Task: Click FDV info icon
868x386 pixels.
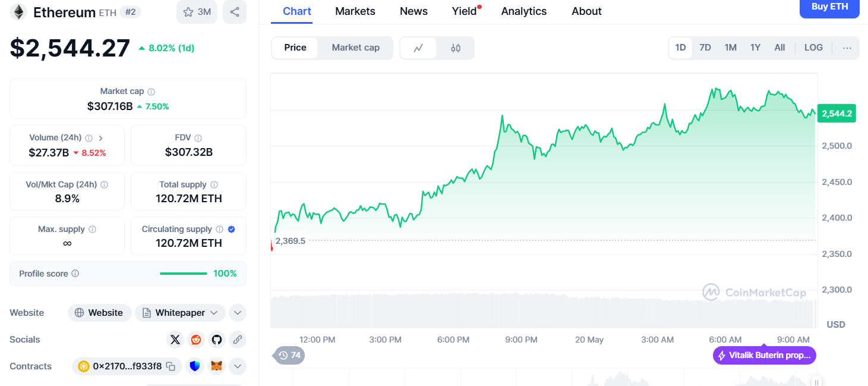Action: tap(198, 138)
